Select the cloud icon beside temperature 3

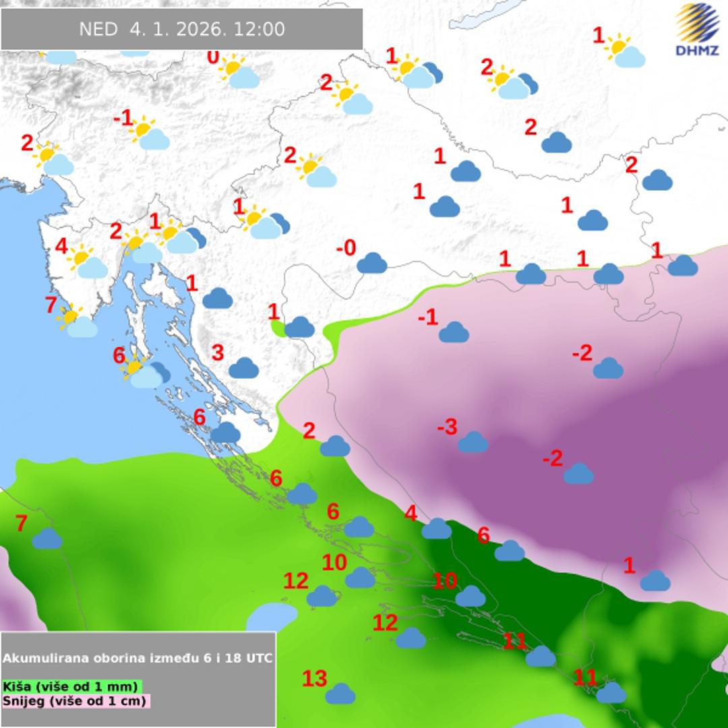[x=244, y=368]
